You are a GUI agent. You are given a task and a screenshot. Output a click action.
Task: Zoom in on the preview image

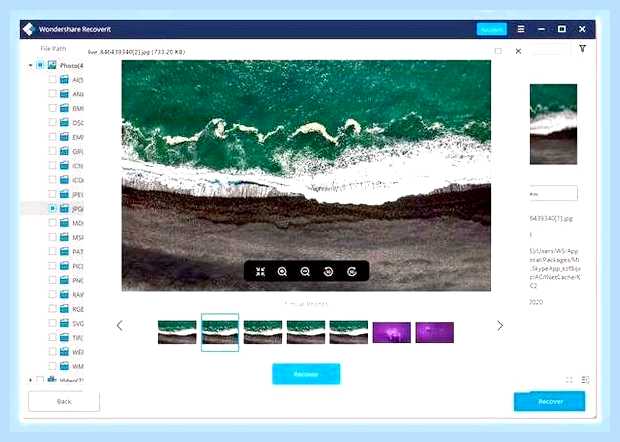pyautogui.click(x=282, y=272)
